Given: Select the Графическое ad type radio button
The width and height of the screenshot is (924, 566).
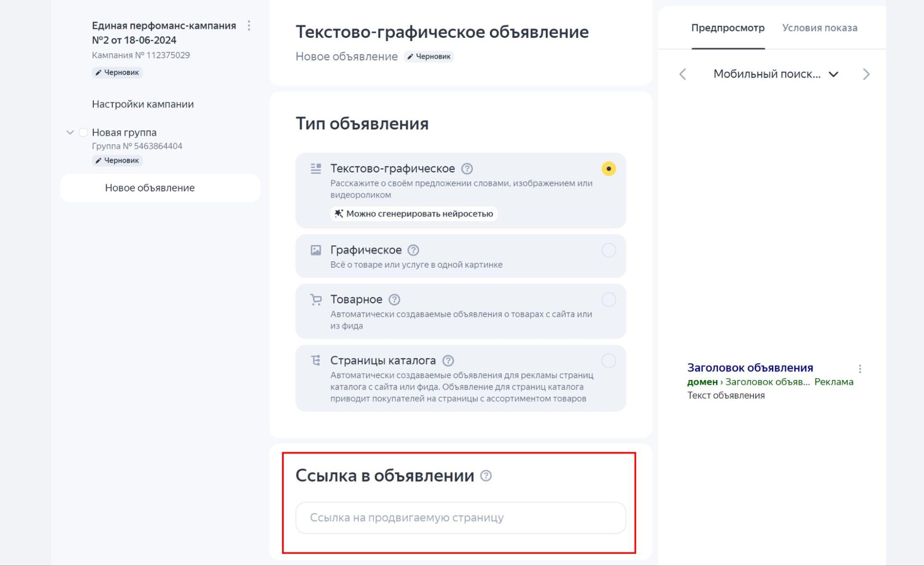Looking at the screenshot, I should [x=609, y=250].
